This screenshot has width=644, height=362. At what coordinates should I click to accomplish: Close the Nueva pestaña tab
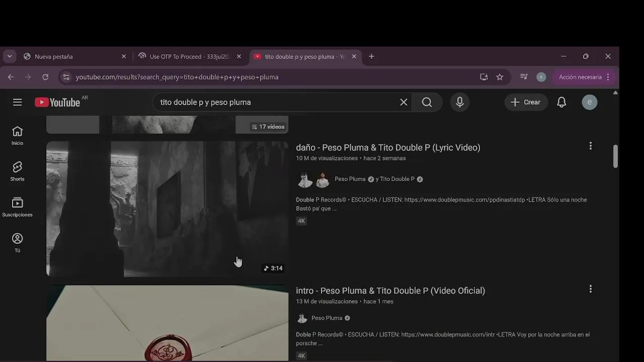[x=124, y=56]
